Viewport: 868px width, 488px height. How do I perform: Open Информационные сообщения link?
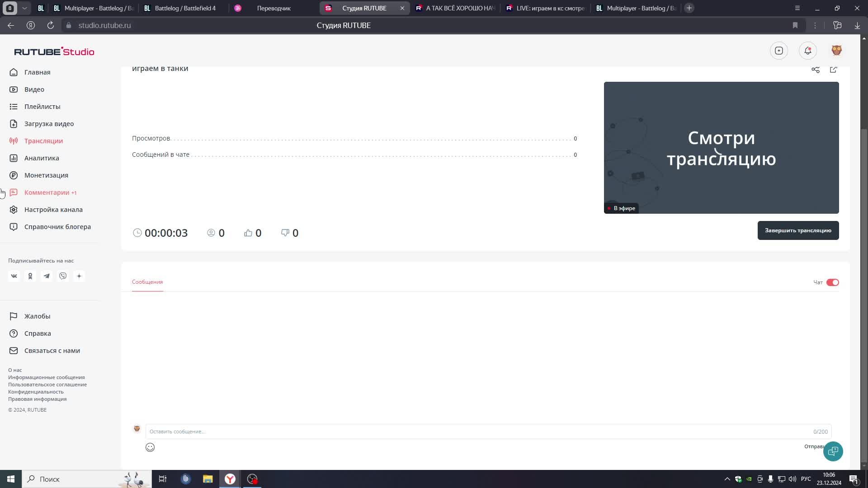pyautogui.click(x=46, y=377)
